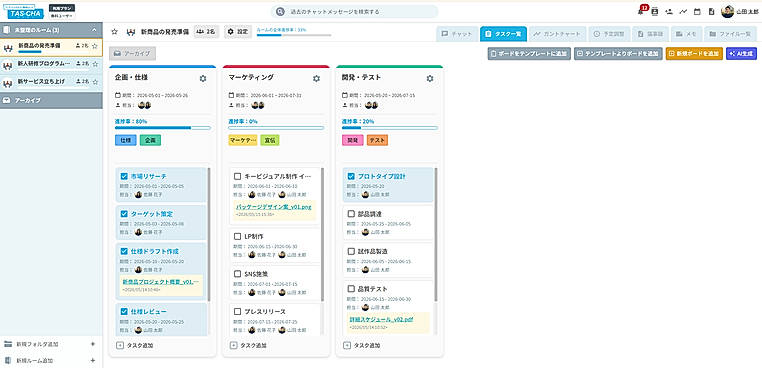Check the SNS施策 task checkbox
Viewport: 762px width, 368px height.
click(238, 274)
